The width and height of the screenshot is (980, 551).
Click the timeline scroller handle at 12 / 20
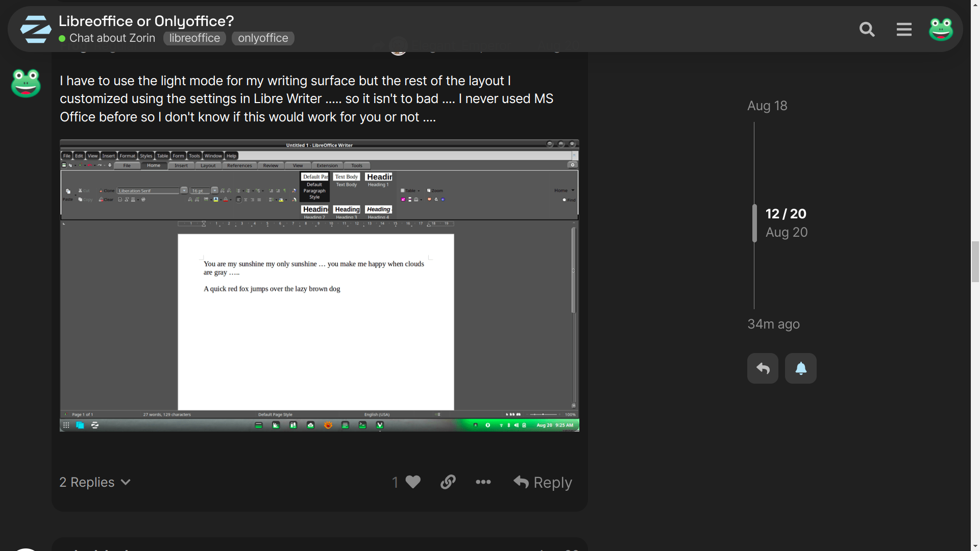coord(754,223)
